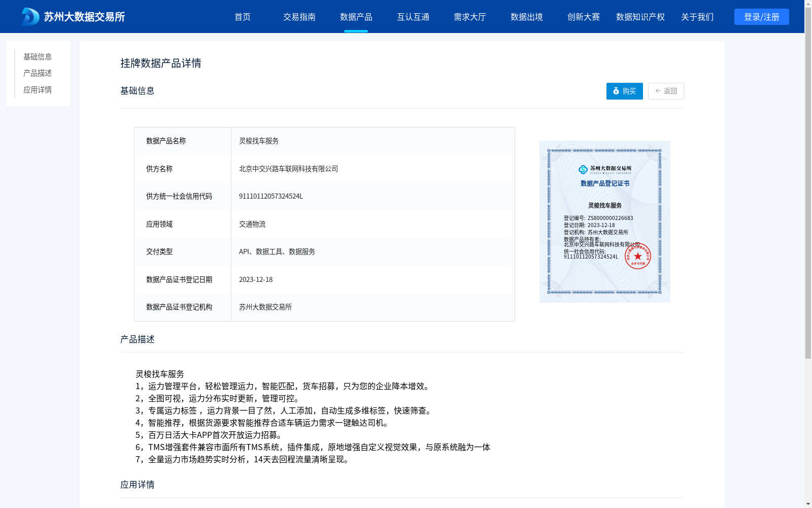This screenshot has height=508, width=812.
Task: Click description line 2，全图可视
Action: (x=219, y=398)
